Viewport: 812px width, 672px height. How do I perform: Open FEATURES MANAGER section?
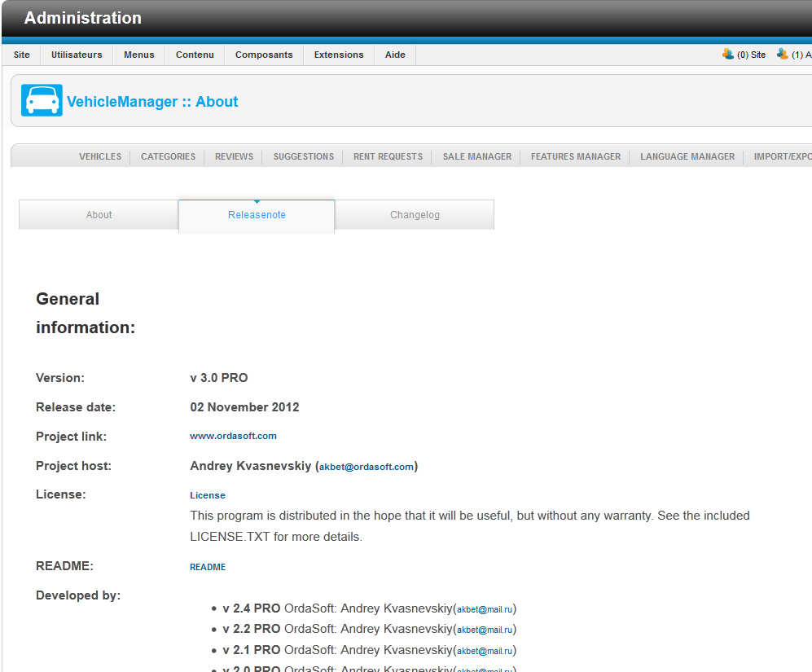[x=575, y=156]
